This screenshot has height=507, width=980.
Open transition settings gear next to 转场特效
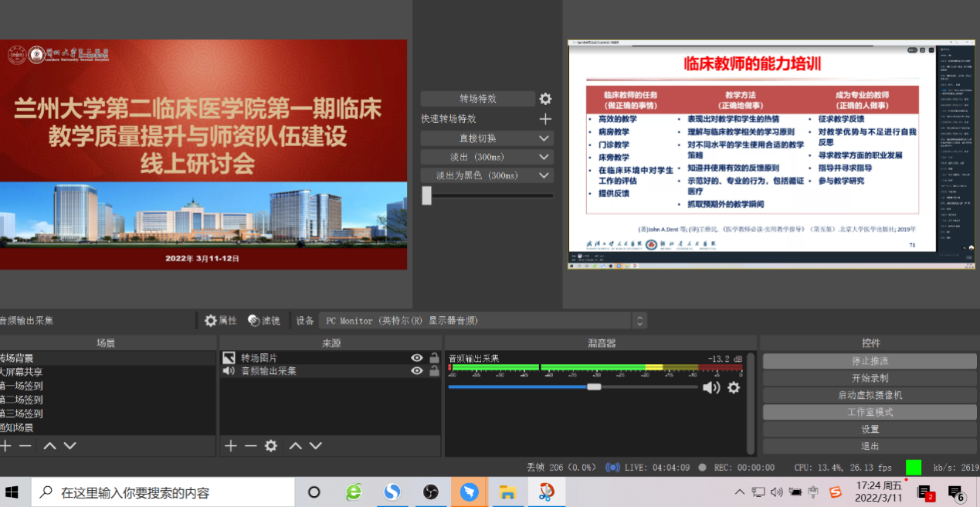545,99
